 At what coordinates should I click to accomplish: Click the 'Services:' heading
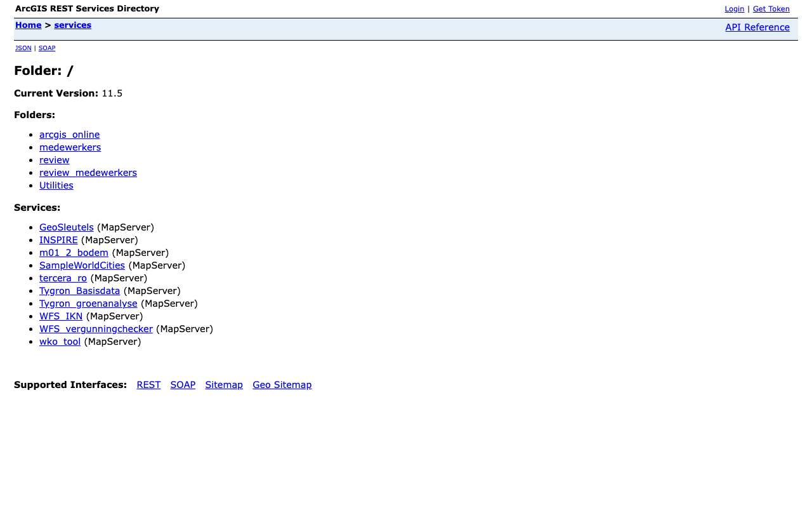[37, 208]
